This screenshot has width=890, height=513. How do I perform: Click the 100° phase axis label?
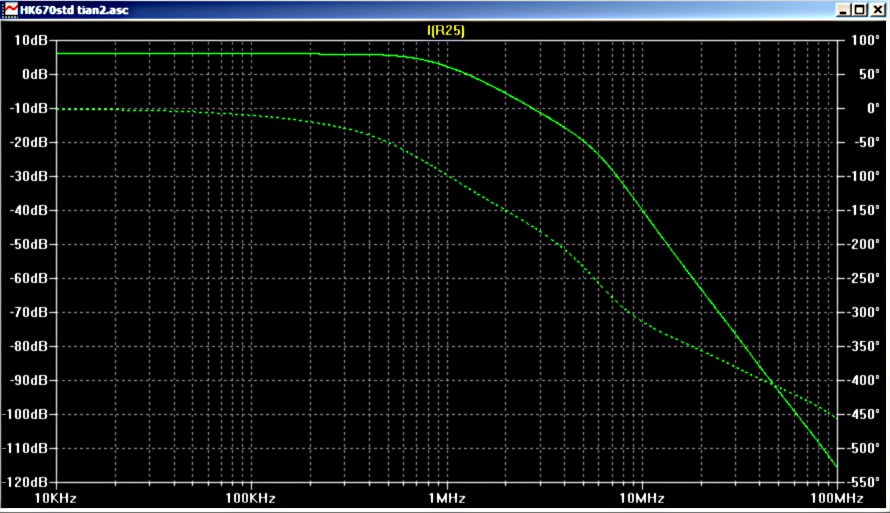coord(865,40)
